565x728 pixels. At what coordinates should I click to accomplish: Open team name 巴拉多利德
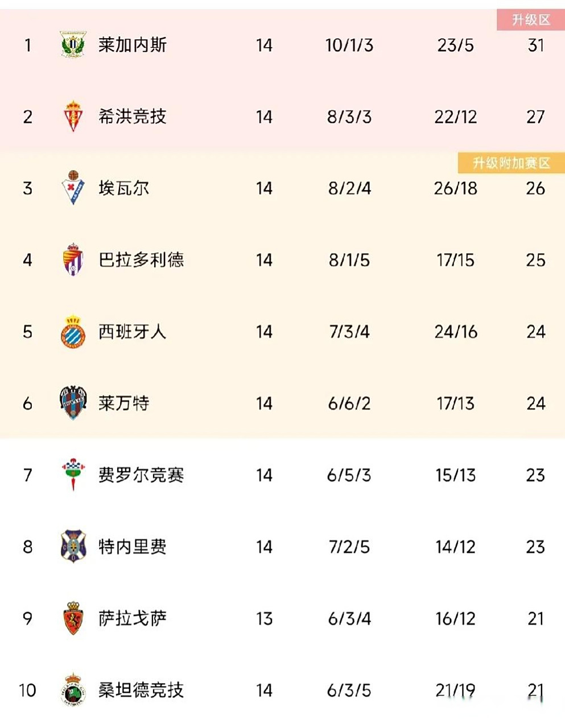(141, 260)
